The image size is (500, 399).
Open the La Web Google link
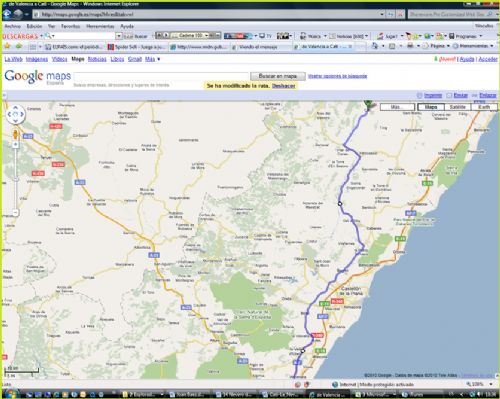[x=13, y=59]
